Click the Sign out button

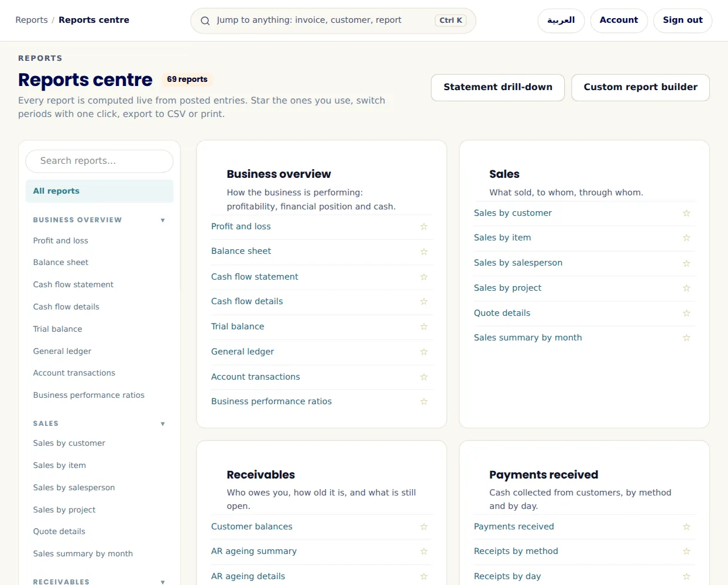pos(683,20)
